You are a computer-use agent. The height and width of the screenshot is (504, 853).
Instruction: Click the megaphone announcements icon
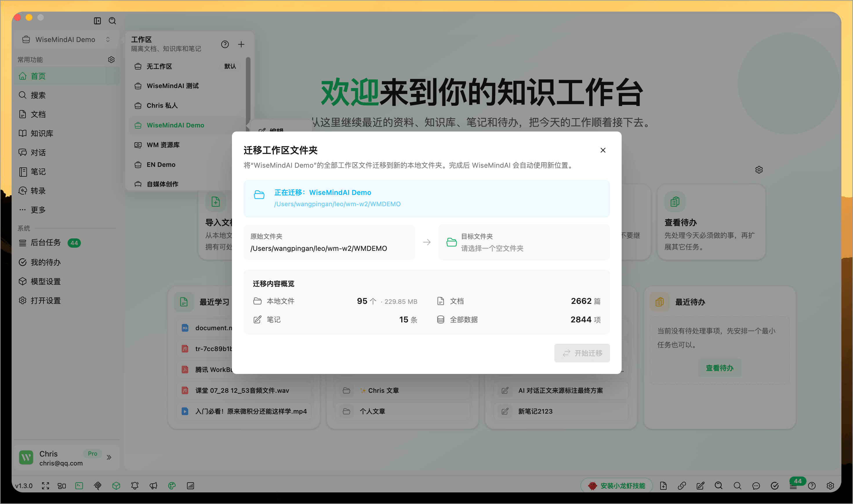pos(153,486)
